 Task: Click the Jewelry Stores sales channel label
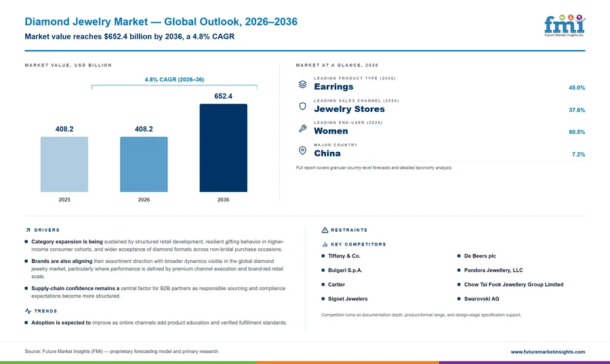pos(349,109)
